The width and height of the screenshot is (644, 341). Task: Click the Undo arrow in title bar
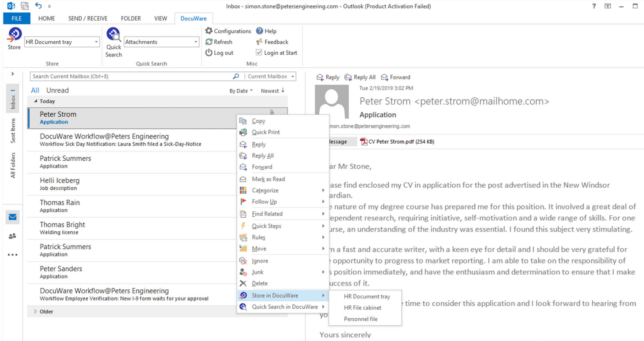click(x=38, y=6)
